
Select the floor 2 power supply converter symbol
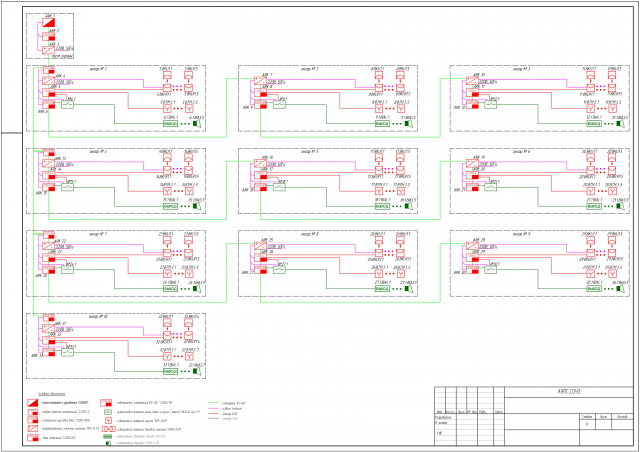click(x=260, y=81)
